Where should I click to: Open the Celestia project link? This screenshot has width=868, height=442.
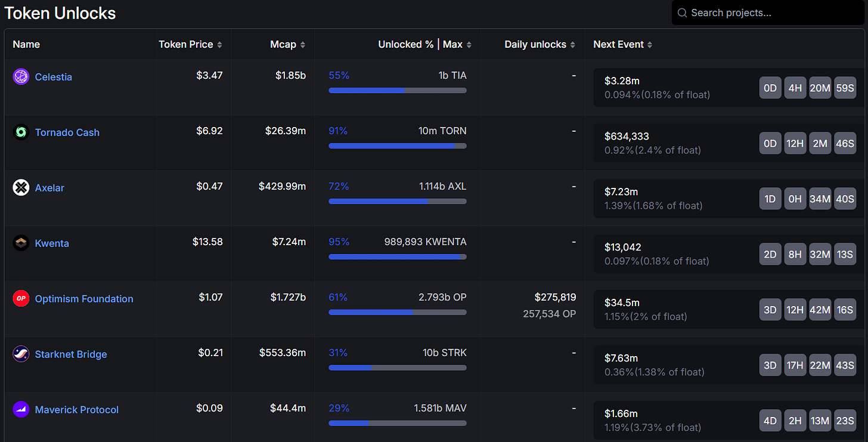pyautogui.click(x=53, y=77)
